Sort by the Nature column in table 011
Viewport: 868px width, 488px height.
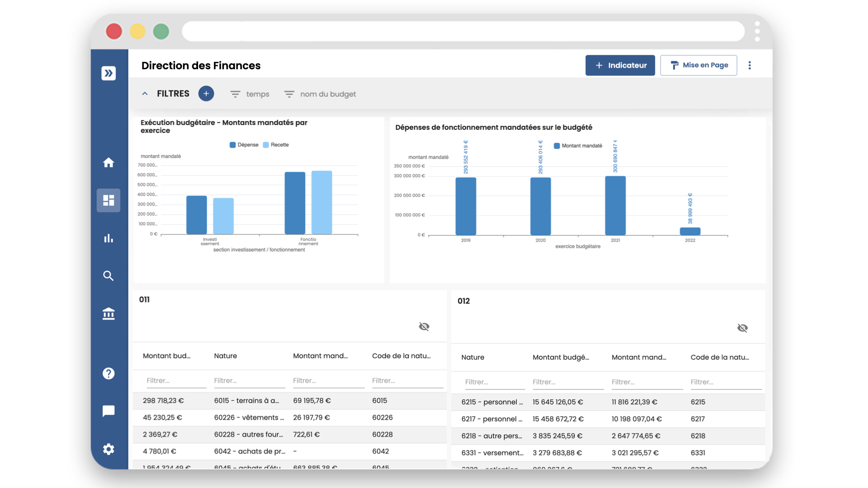click(x=226, y=356)
